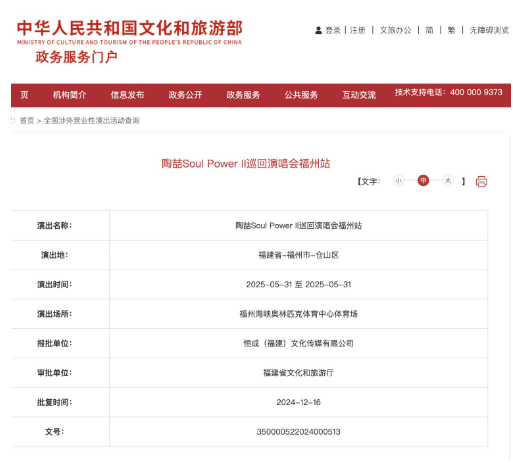Open the 信息发布 menu
Viewport: 513px width, 463px height.
coord(127,95)
